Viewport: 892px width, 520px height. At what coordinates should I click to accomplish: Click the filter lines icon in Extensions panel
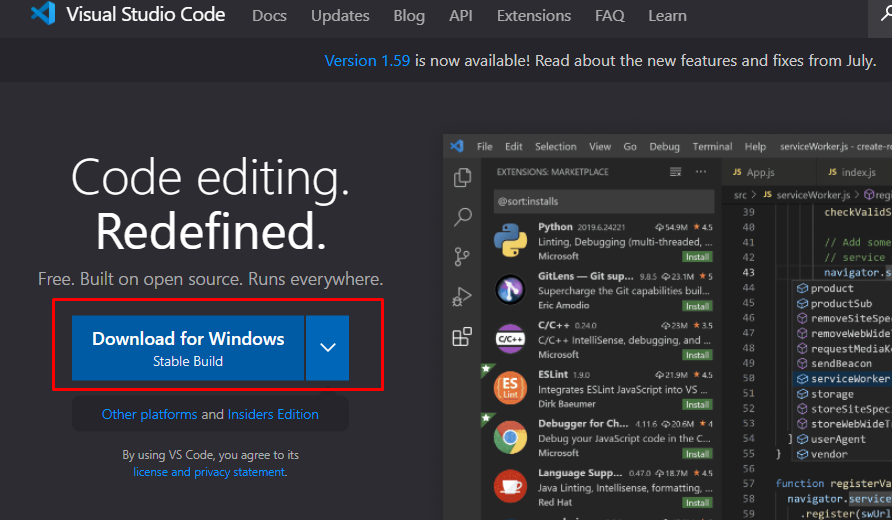pos(675,172)
